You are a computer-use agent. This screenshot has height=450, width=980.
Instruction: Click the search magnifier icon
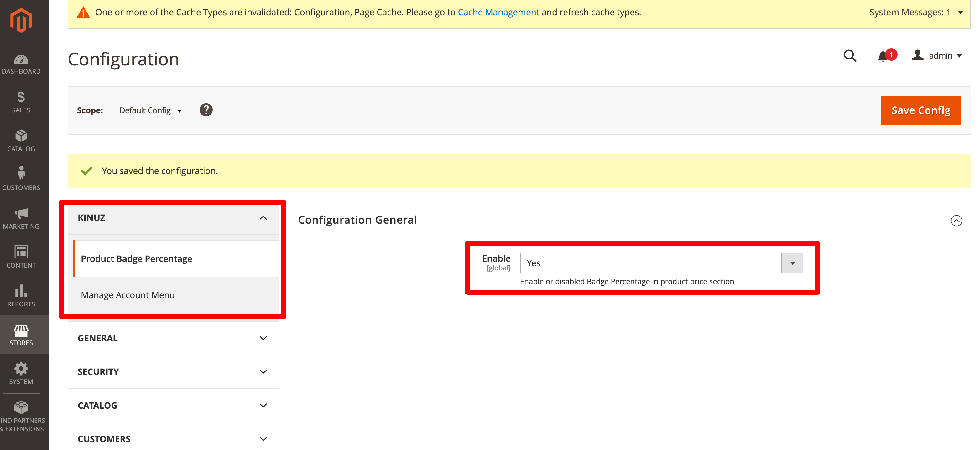point(850,56)
